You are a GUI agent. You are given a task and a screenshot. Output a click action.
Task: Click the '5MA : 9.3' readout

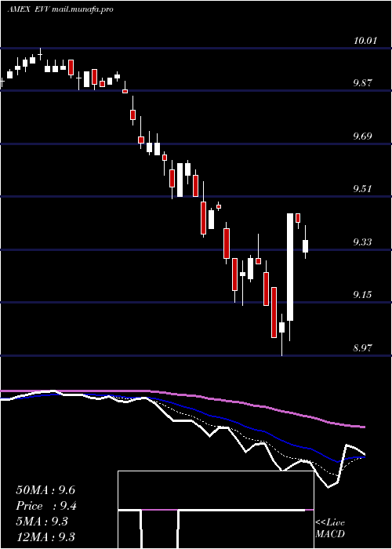tap(42, 522)
